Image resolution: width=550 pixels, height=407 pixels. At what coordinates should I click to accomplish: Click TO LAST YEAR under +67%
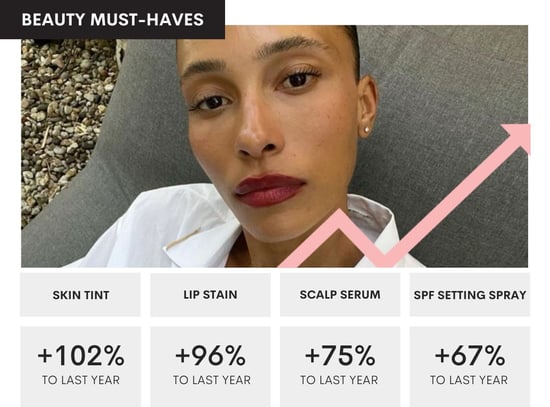pyautogui.click(x=469, y=380)
